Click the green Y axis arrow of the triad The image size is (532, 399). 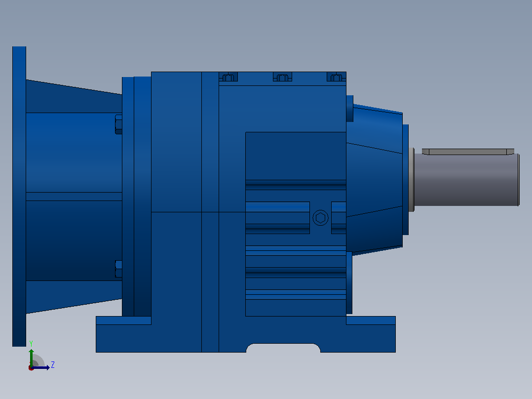point(31,357)
